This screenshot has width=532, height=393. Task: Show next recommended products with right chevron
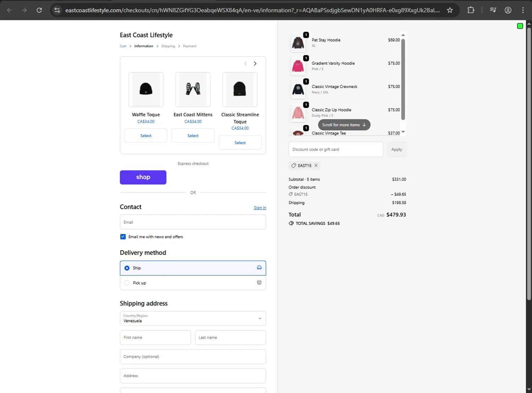(255, 64)
